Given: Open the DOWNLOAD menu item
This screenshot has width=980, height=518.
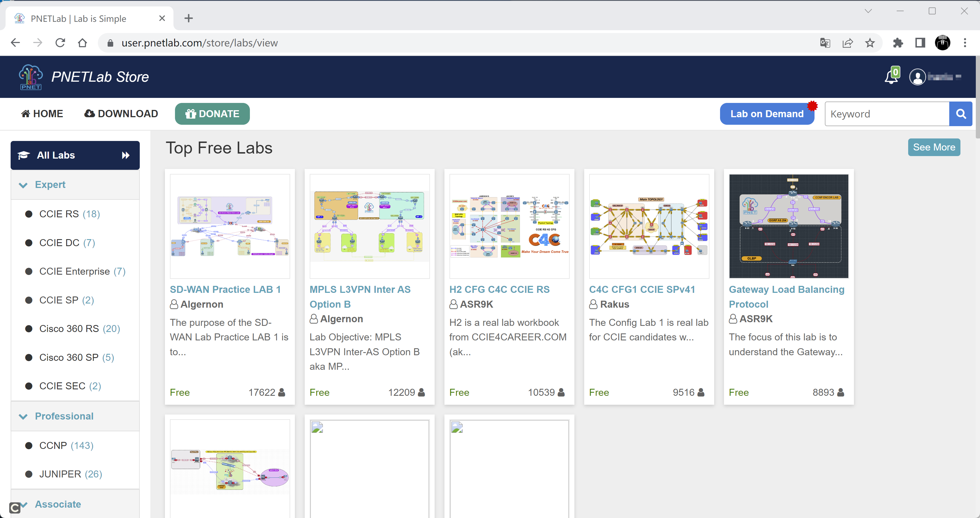Looking at the screenshot, I should tap(121, 114).
